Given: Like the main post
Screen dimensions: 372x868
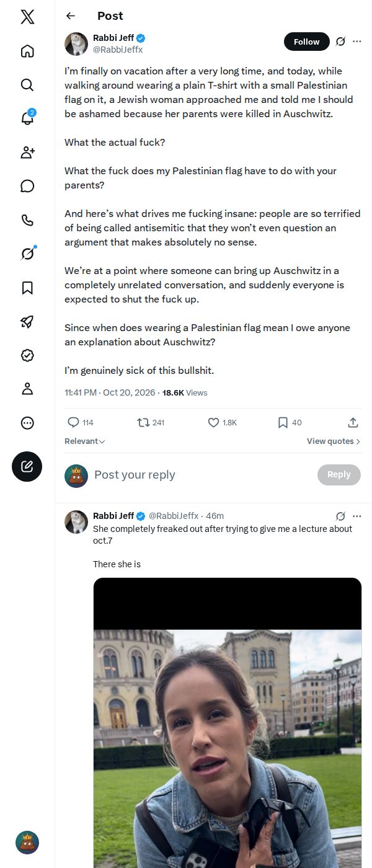Looking at the screenshot, I should [222, 422].
